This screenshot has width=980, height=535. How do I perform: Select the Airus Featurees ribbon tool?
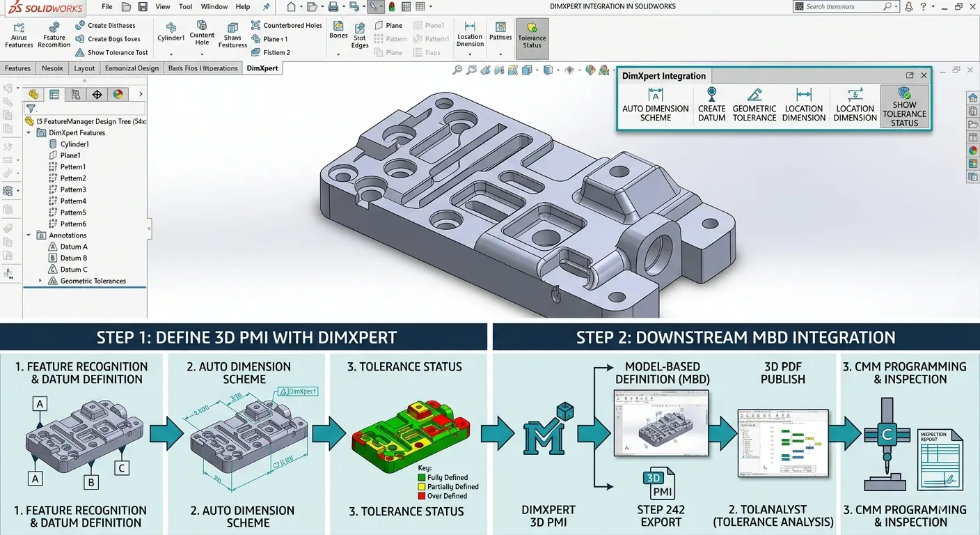point(19,35)
